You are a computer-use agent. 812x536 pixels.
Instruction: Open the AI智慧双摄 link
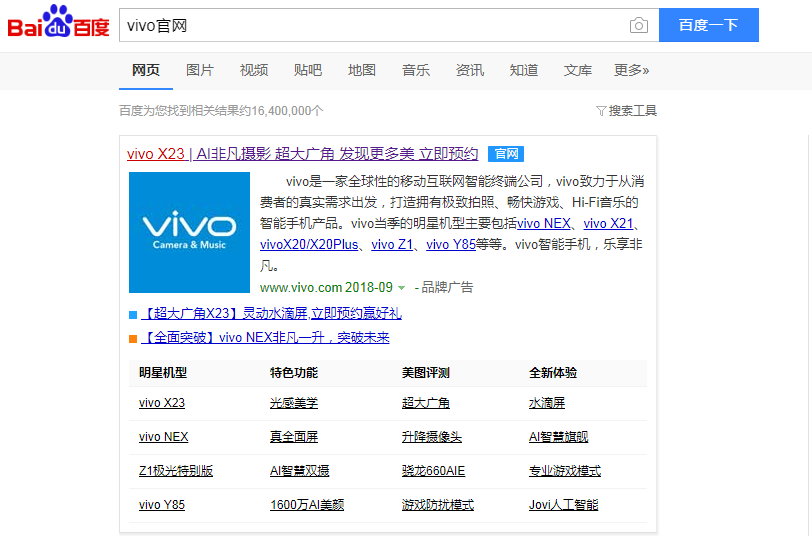pos(300,471)
